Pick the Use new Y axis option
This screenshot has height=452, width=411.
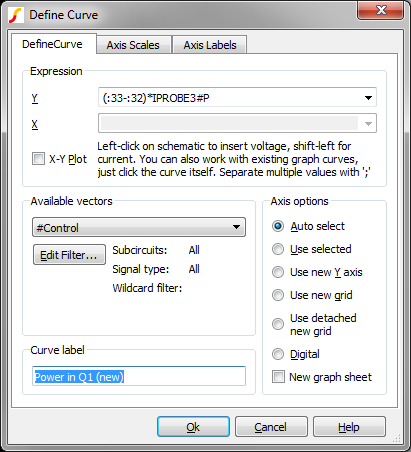click(x=278, y=272)
